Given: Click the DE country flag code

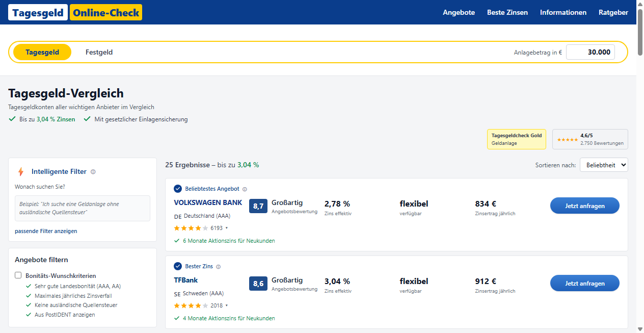Looking at the screenshot, I should coord(178,216).
